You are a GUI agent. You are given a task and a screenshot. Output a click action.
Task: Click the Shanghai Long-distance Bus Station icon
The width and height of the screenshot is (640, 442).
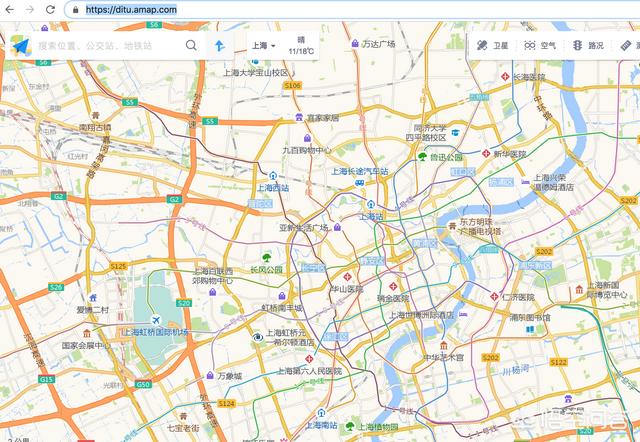coord(358,183)
